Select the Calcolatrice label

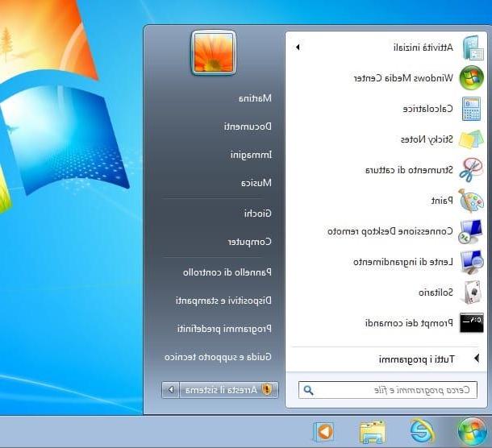(428, 109)
